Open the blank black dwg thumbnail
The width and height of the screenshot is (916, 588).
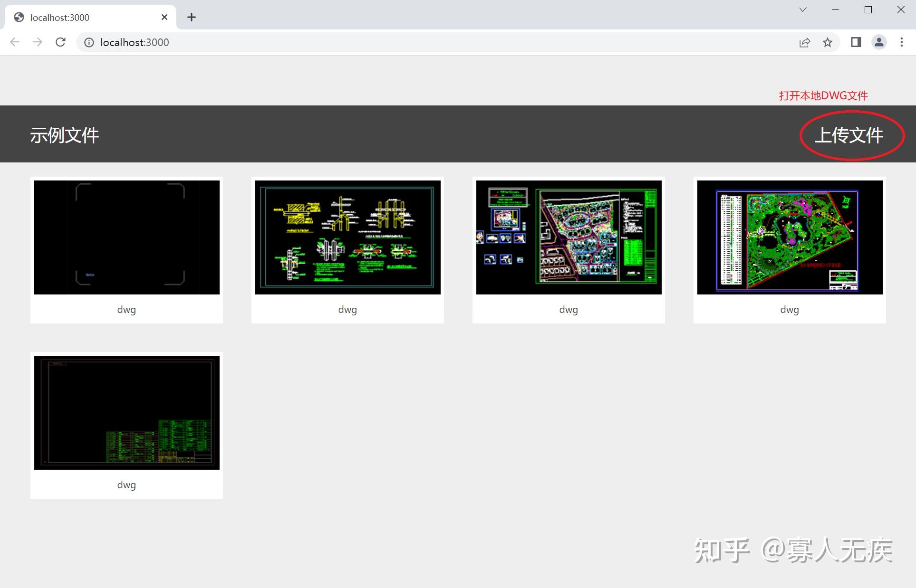click(126, 237)
